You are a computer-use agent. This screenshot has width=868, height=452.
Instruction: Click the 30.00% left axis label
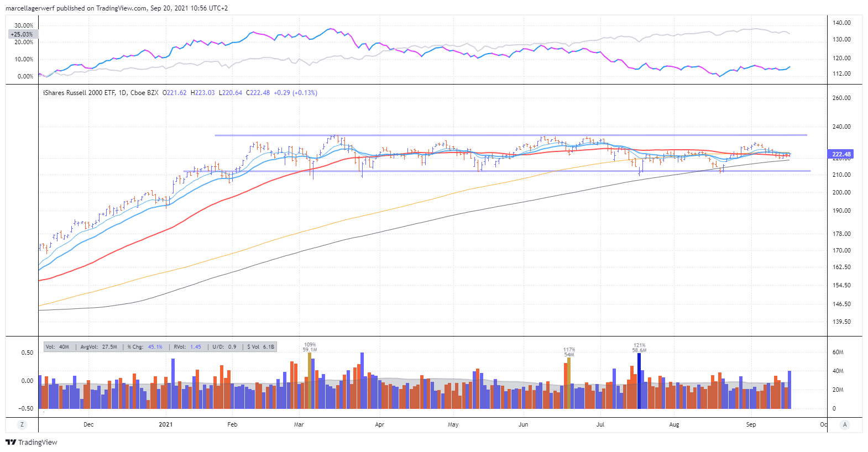point(24,25)
